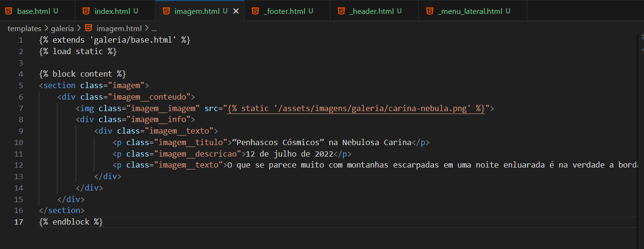Open the templates breadcrumb segment
Viewport: 644px width, 249px height.
click(x=24, y=29)
